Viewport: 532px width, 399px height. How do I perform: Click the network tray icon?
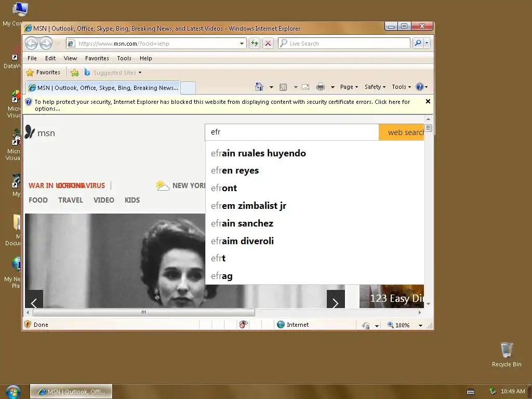tap(493, 391)
